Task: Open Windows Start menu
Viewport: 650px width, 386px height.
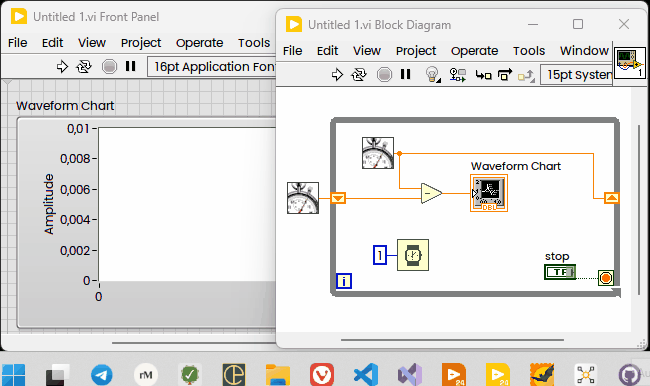Action: [x=13, y=375]
